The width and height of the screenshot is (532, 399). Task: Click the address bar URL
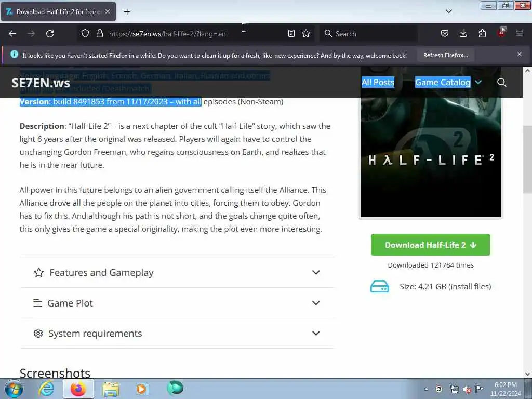coord(167,34)
